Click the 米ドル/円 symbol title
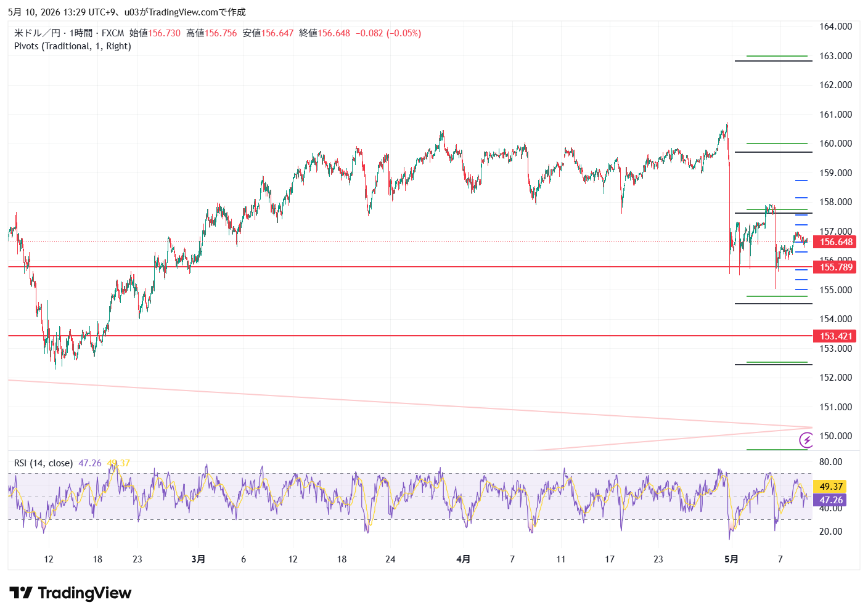Screen dimensions: 868x616 (x=37, y=33)
